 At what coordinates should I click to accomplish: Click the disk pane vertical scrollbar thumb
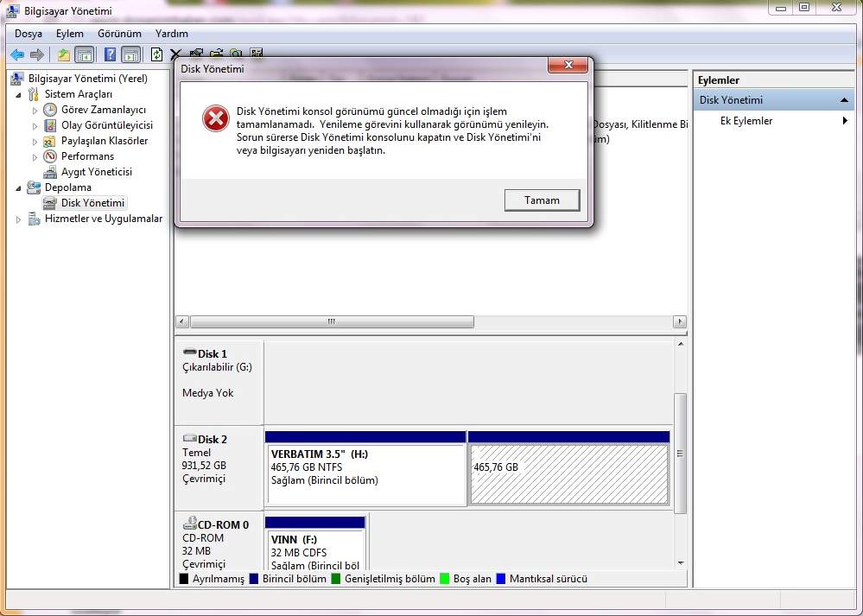681,453
